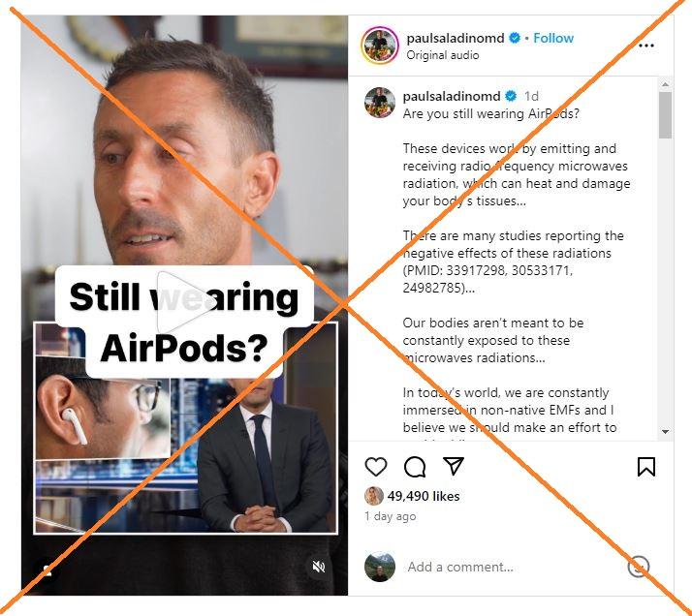Open tagged people icon on video
This screenshot has width=692, height=616.
pyautogui.click(x=47, y=571)
